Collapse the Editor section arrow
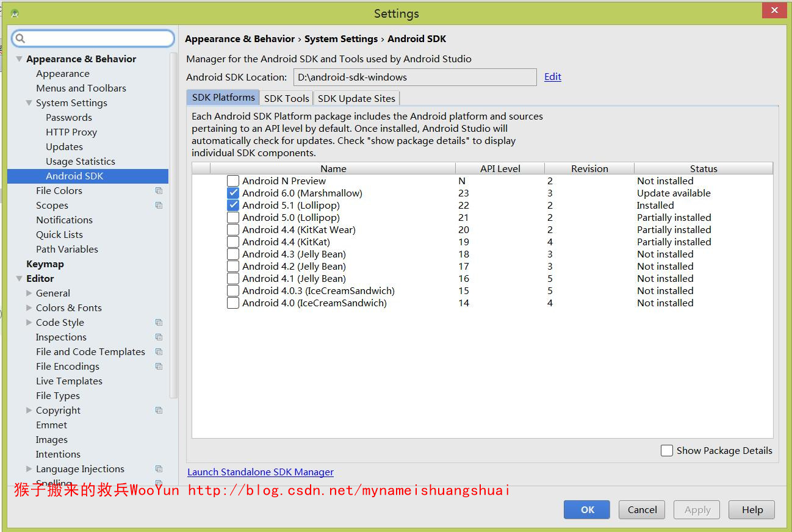 click(19, 279)
